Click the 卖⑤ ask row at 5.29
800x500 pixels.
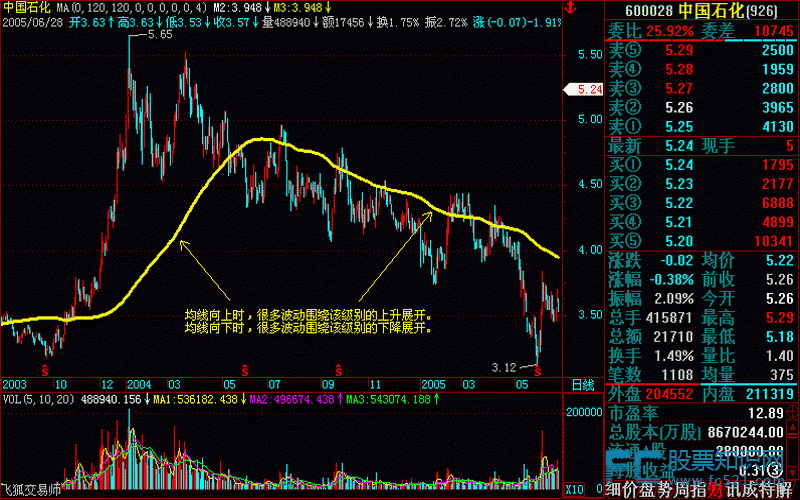(702, 50)
